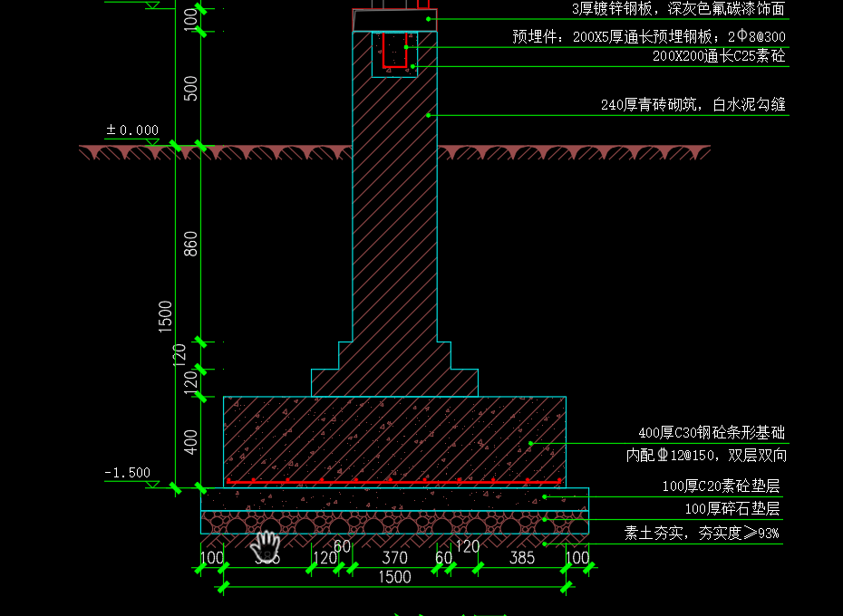Select the vertical '100' dimension above '500'
Screen dimensions: 843x616
pyautogui.click(x=190, y=19)
